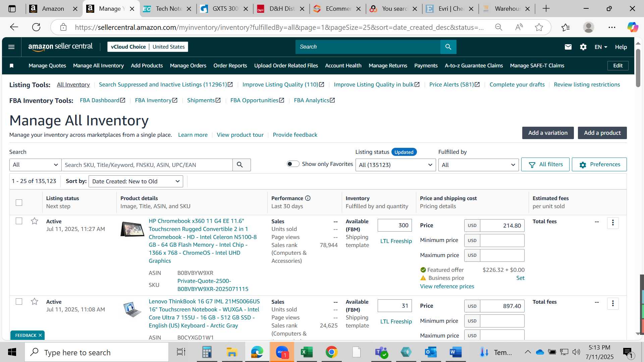
Task: Open the settings gear in header
Action: coord(583,47)
